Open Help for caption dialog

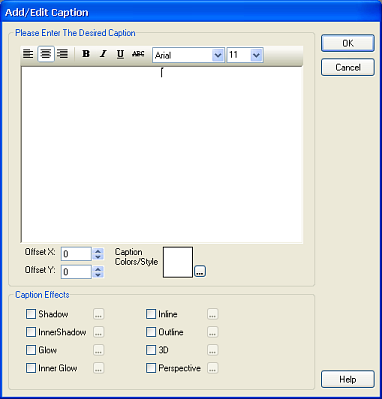(348, 379)
